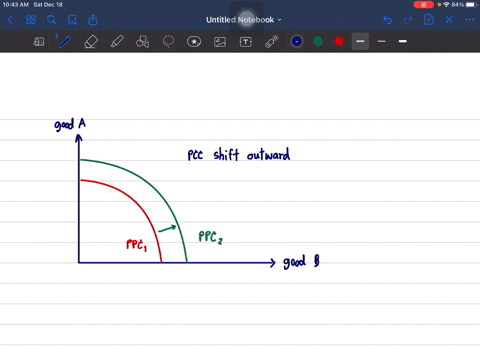Toggle the zoom window tool
This screenshot has width=480, height=360.
click(39, 42)
